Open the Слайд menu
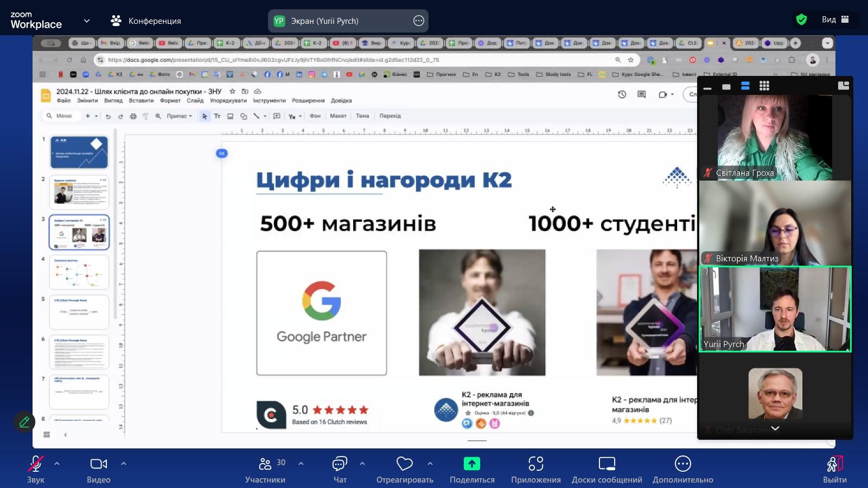Image resolution: width=868 pixels, height=488 pixels. point(195,100)
